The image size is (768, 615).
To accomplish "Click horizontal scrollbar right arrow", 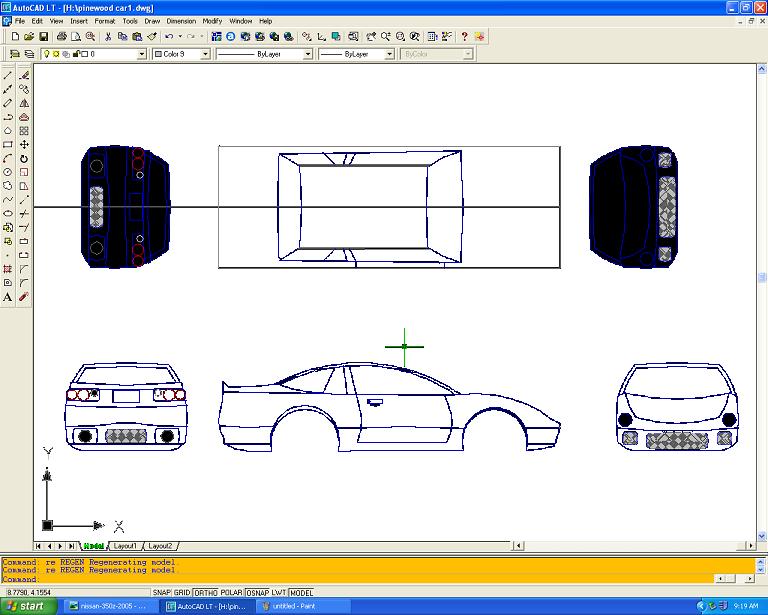I will pos(751,545).
